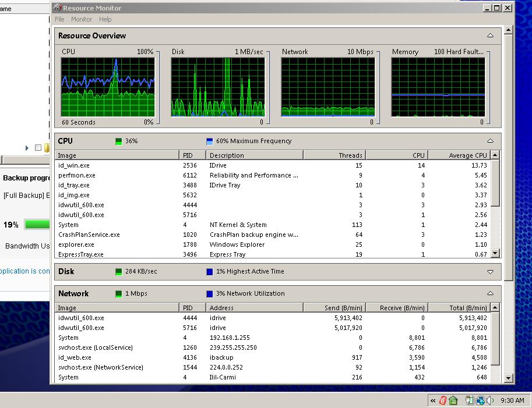
Task: Sort Network table by Receive (B/min)
Action: 397,308
